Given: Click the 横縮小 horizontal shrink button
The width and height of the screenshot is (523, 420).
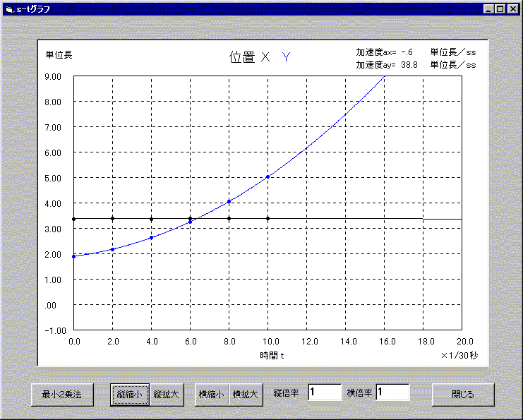Looking at the screenshot, I should point(212,395).
